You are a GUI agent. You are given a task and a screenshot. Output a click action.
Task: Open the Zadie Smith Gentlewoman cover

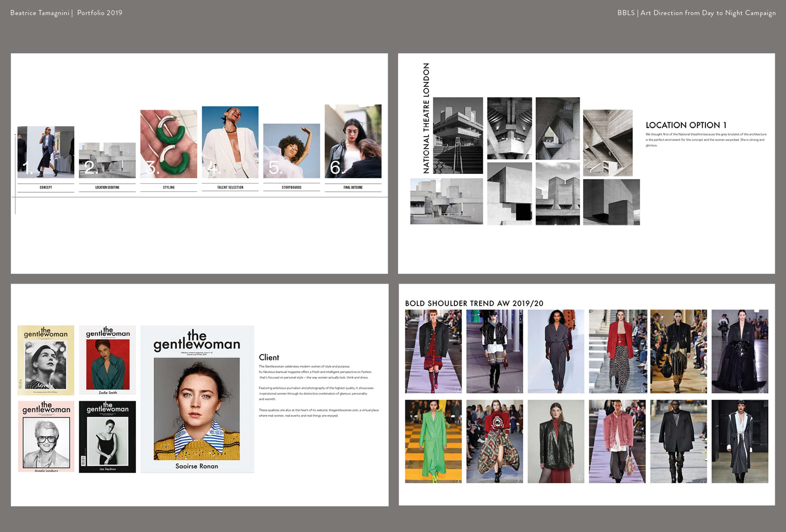coord(107,360)
